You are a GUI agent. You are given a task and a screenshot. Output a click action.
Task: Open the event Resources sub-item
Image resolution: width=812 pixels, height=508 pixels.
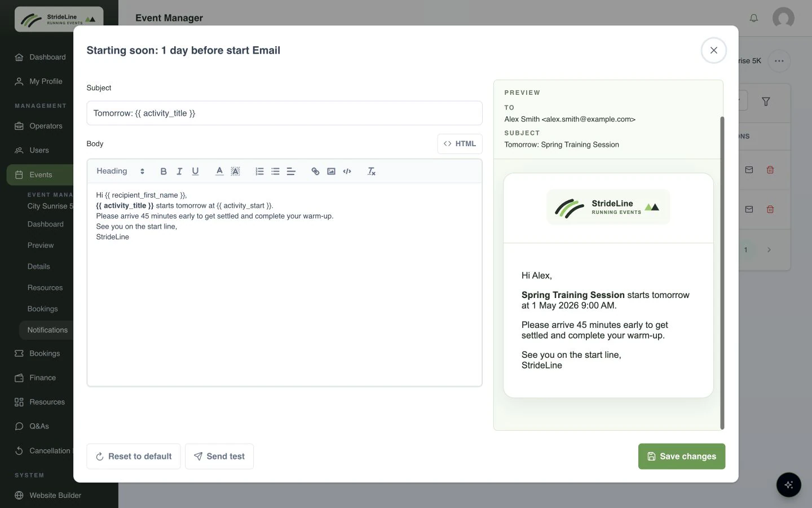click(x=45, y=288)
